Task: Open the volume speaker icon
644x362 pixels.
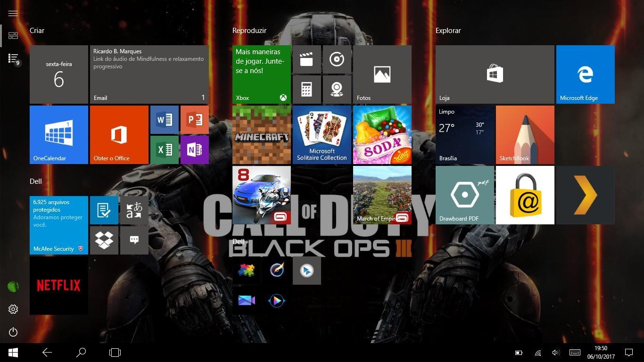Action: click(x=556, y=353)
